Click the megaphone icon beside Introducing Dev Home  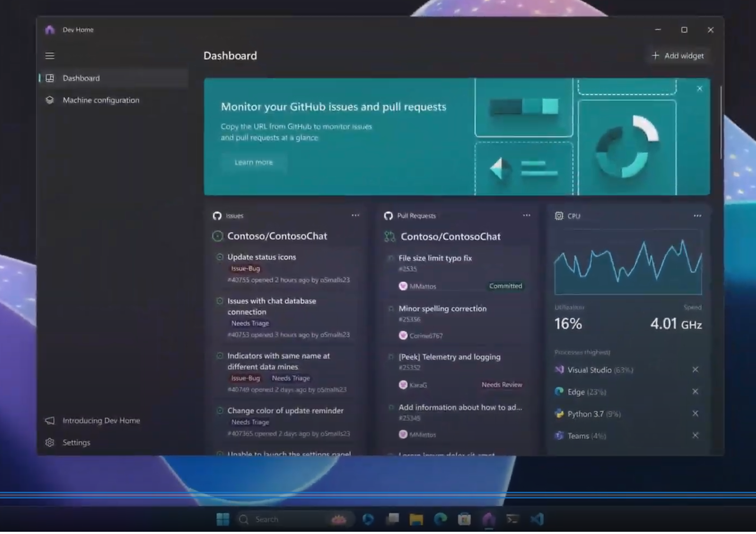[x=50, y=421]
